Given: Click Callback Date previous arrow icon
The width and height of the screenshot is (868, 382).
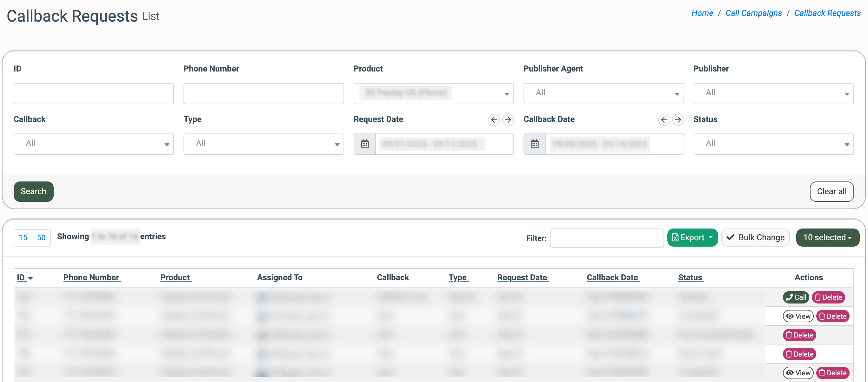Looking at the screenshot, I should 664,119.
